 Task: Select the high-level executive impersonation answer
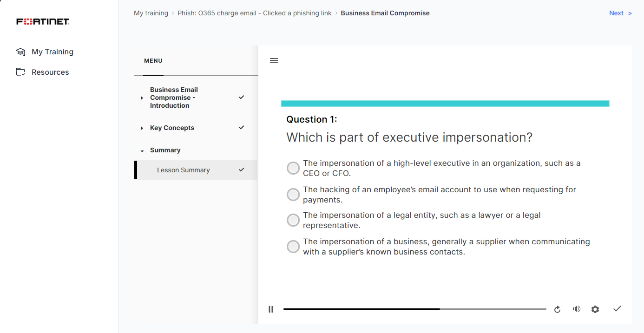click(293, 168)
